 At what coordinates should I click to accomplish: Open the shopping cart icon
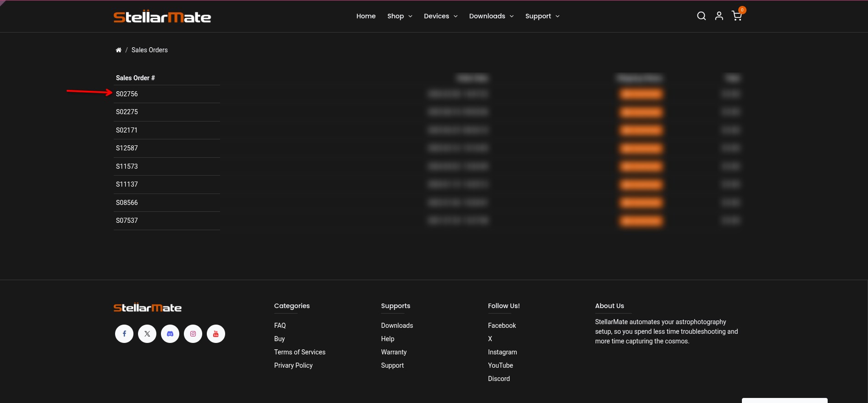(737, 16)
